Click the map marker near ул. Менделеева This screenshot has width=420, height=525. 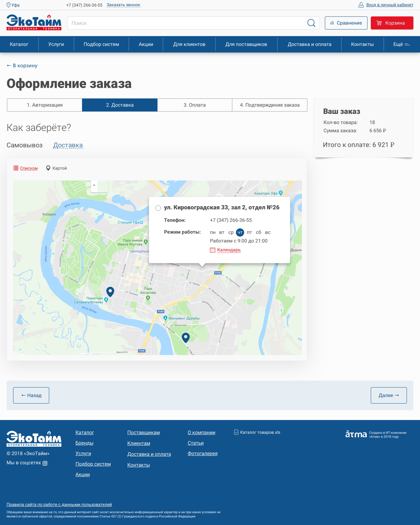click(185, 337)
